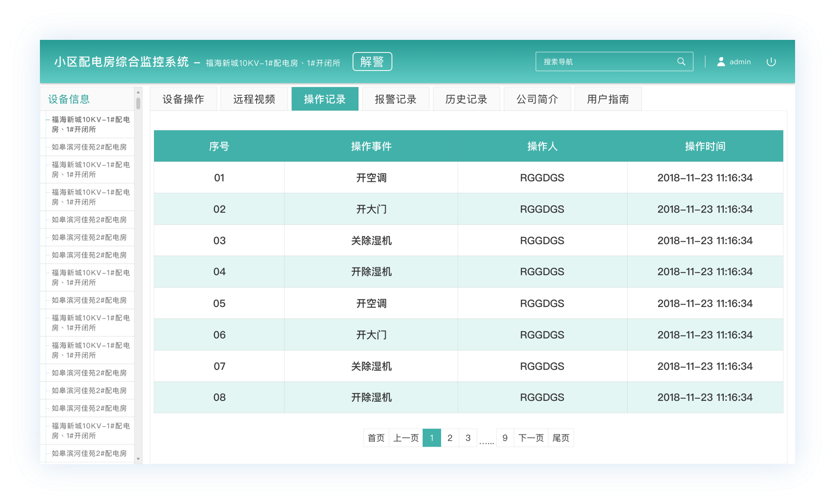This screenshot has width=835, height=504.
Task: Click RGGDGS operator in row 02
Action: (x=542, y=209)
